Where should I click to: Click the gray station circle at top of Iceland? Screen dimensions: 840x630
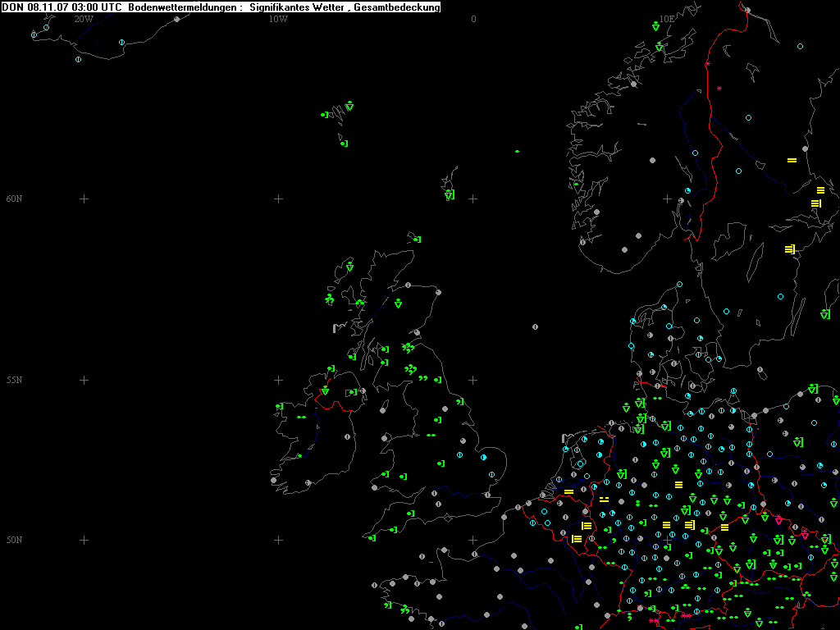pyautogui.click(x=176, y=19)
